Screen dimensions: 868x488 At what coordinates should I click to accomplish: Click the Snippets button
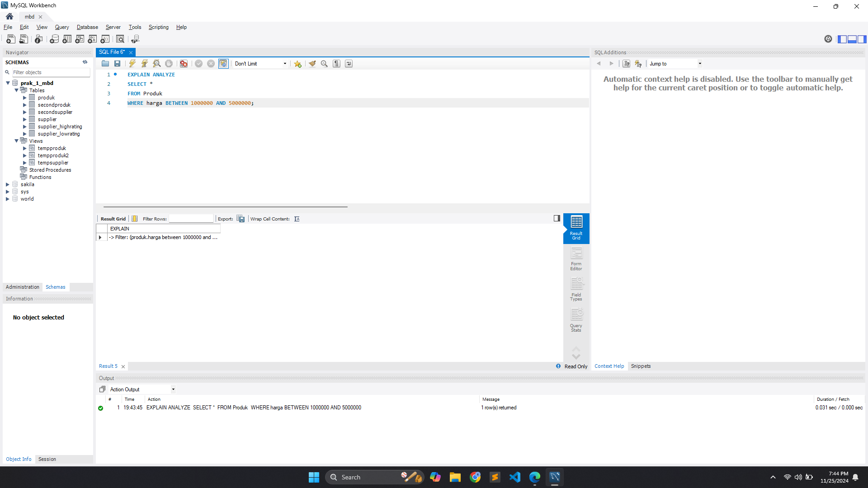(x=641, y=366)
